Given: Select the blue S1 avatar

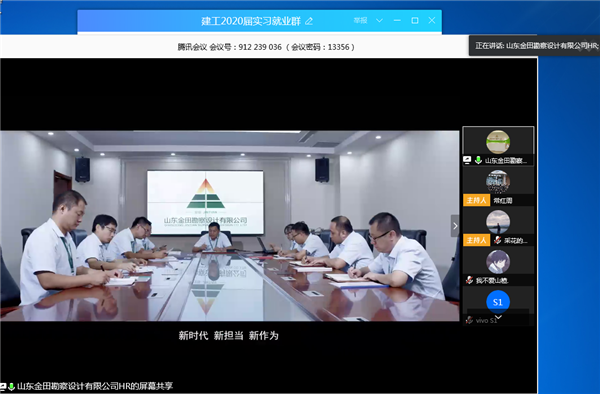Looking at the screenshot, I should [498, 302].
